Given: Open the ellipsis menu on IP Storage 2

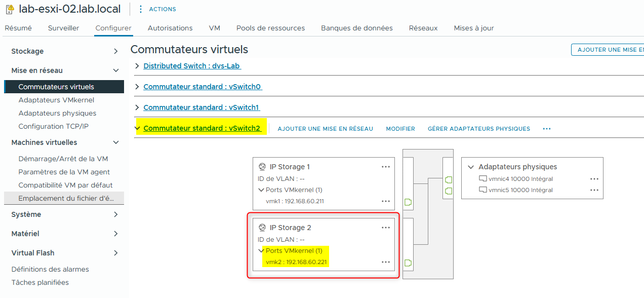Looking at the screenshot, I should 386,227.
